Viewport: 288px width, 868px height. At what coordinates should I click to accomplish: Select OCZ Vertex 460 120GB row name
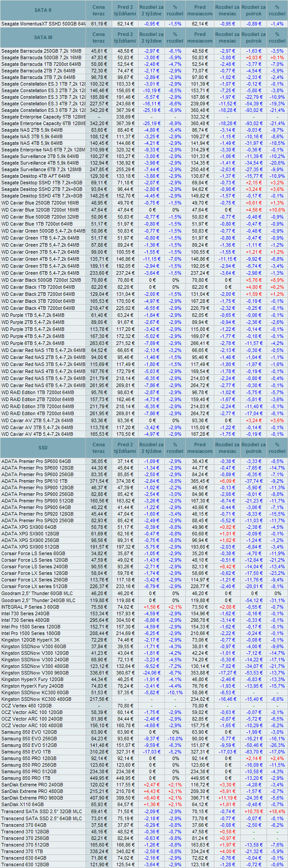pos(26,706)
